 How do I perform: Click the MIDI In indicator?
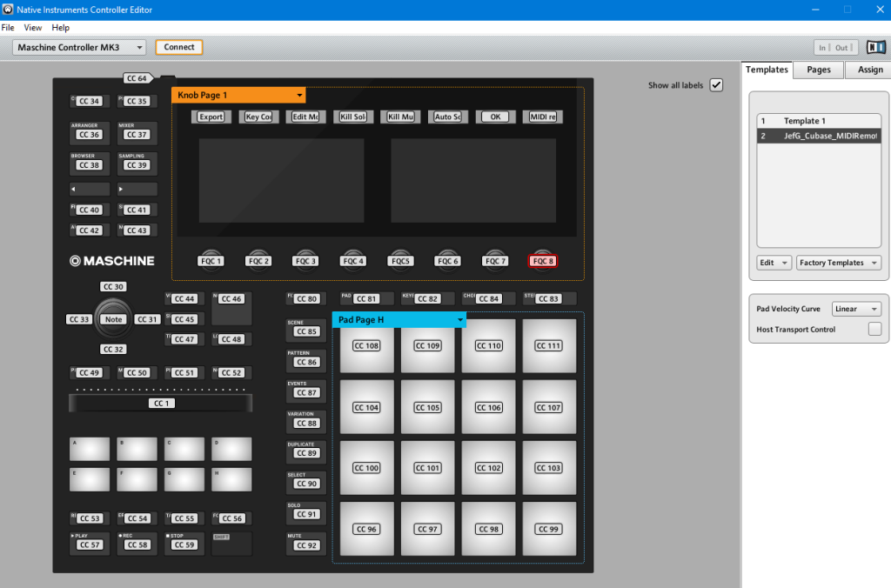(823, 48)
